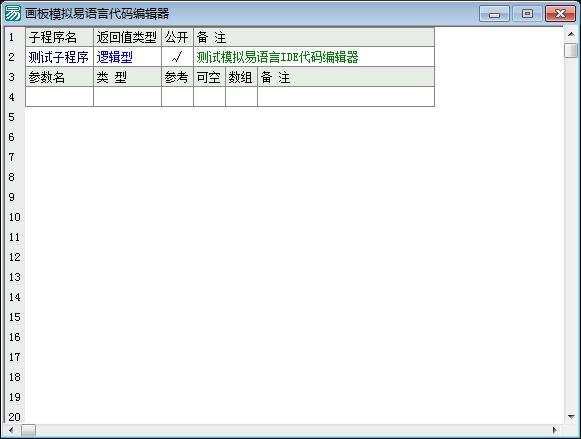Image resolution: width=581 pixels, height=439 pixels.
Task: Click the empty 可空 cell in row 4
Action: coord(209,97)
